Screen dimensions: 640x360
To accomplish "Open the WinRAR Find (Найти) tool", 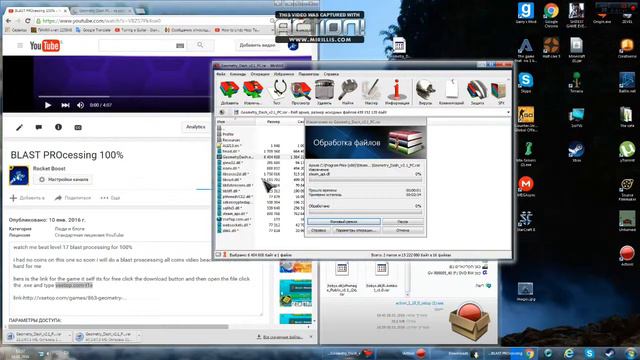I will click(x=348, y=92).
